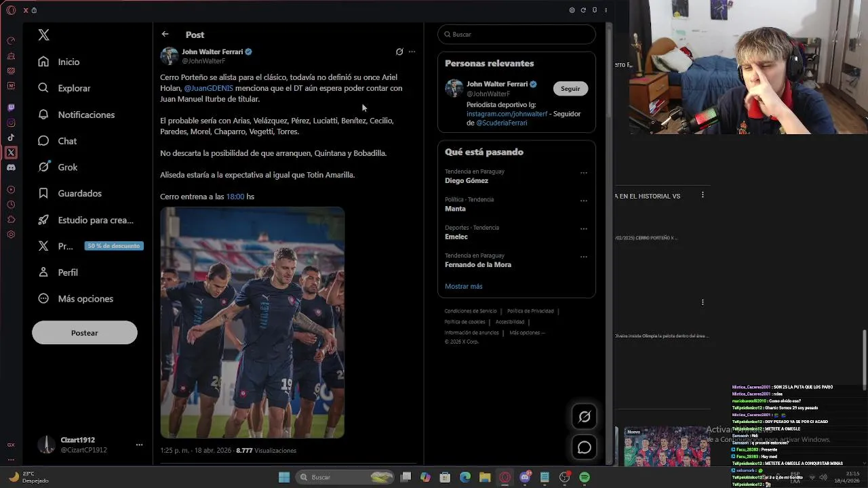Open John Walter Ferrari profile name in post
Image resolution: width=868 pixels, height=488 pixels.
coord(212,52)
